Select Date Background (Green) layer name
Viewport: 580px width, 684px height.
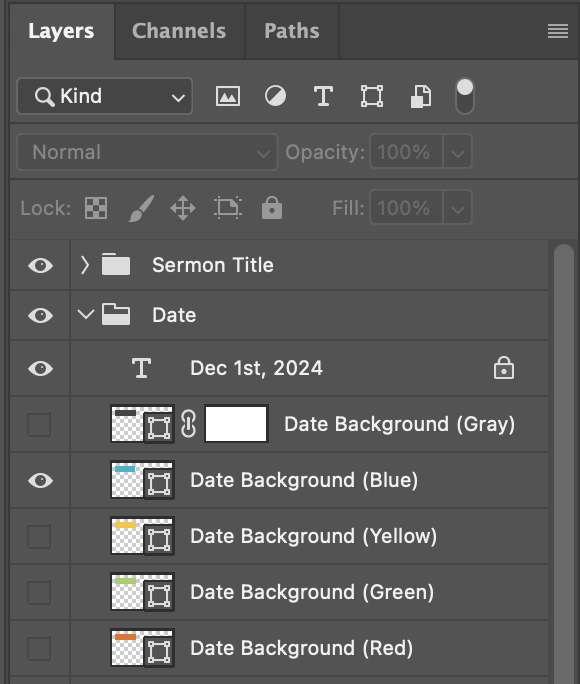(x=312, y=592)
